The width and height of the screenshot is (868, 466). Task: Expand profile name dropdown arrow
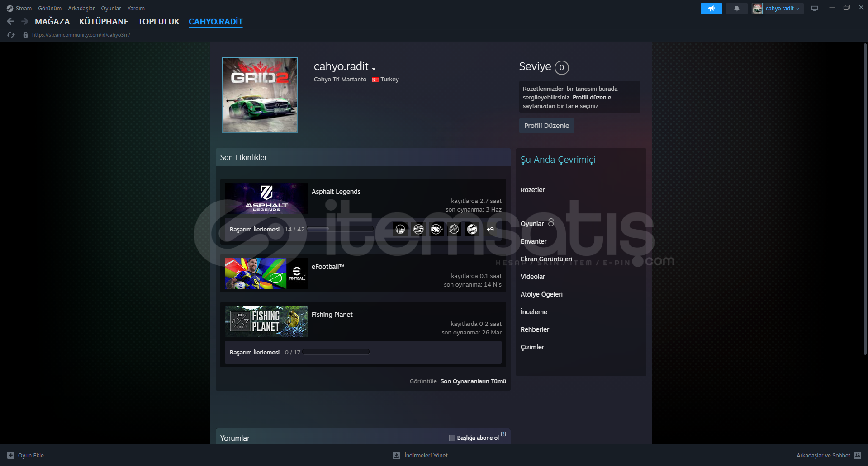point(374,69)
